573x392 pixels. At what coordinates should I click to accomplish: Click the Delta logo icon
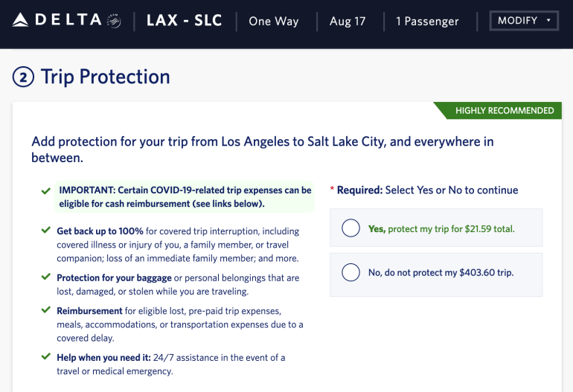[21, 20]
